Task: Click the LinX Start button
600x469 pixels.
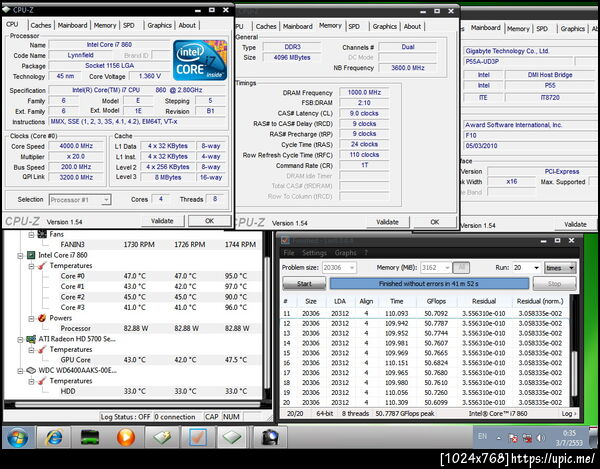Action: (304, 283)
